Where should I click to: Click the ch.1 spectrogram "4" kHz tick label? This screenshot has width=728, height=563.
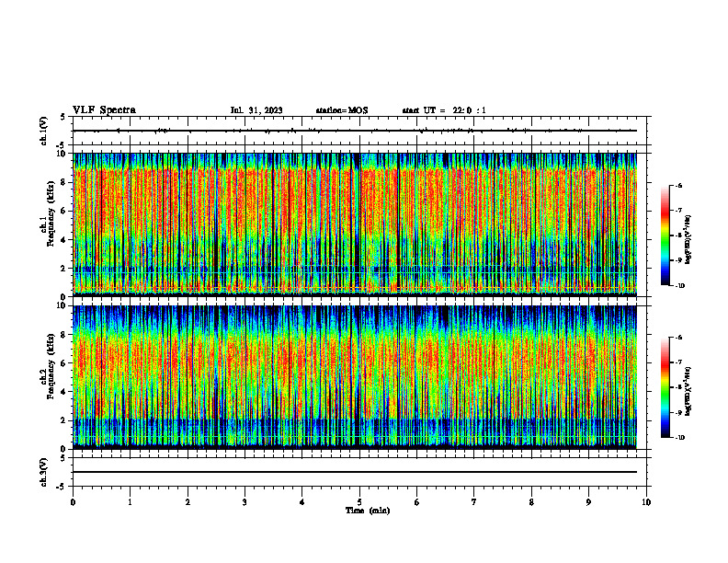click(x=64, y=240)
